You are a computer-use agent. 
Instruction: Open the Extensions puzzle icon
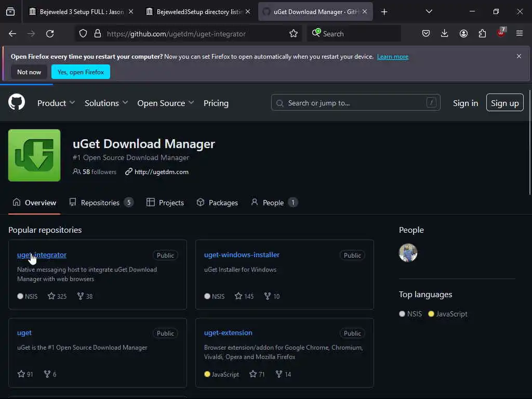click(482, 34)
